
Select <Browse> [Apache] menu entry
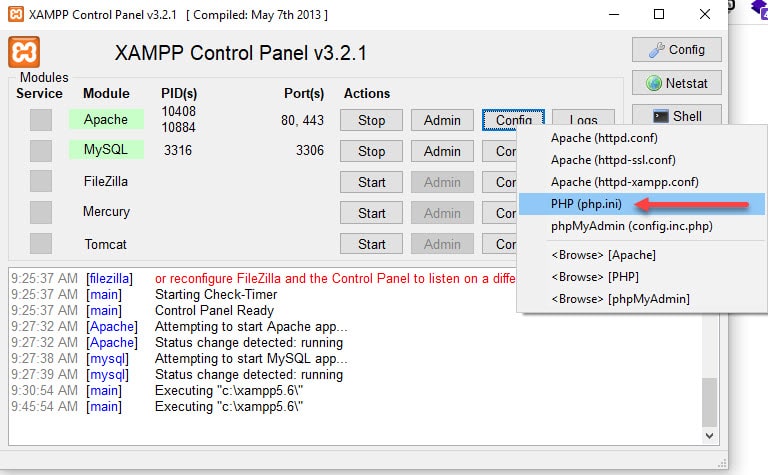coord(642,255)
